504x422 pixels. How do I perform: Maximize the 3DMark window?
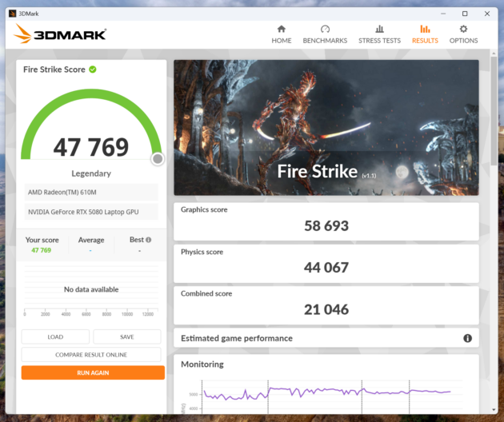(465, 14)
